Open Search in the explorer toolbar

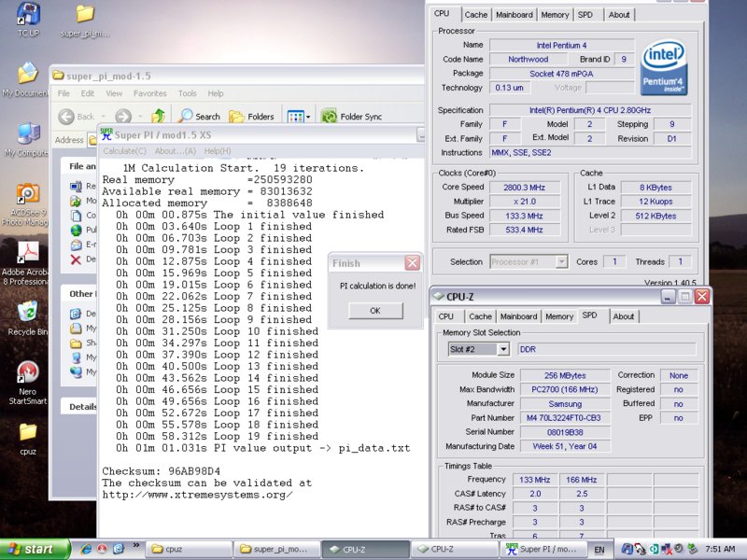[x=199, y=116]
